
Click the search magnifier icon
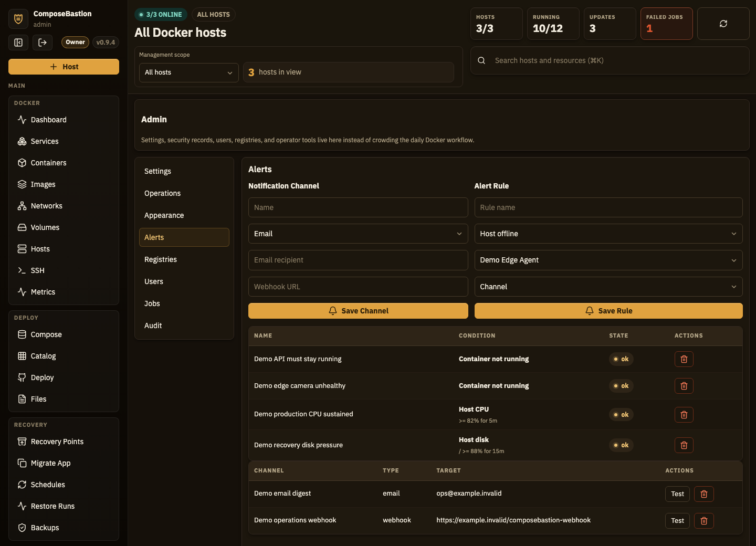tap(481, 60)
